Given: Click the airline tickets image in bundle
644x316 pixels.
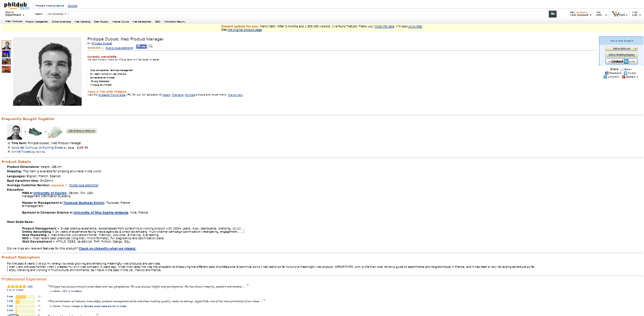Looking at the screenshot, I should tap(55, 132).
